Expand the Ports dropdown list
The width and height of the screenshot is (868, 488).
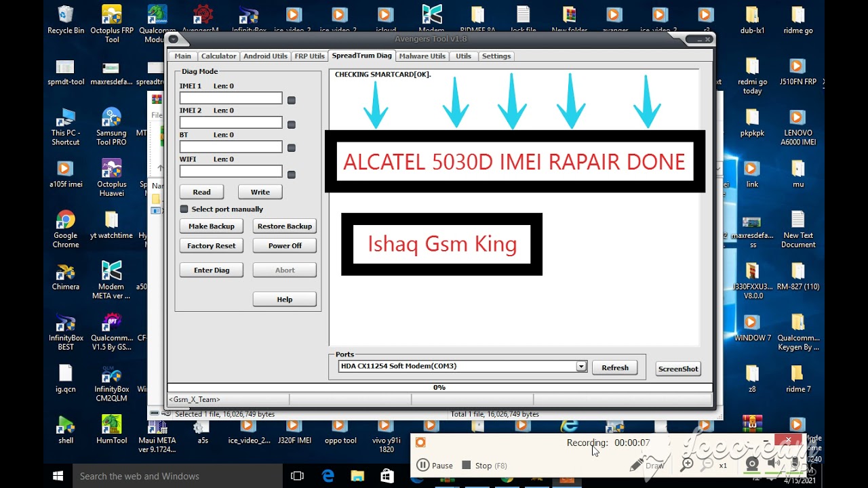click(581, 366)
